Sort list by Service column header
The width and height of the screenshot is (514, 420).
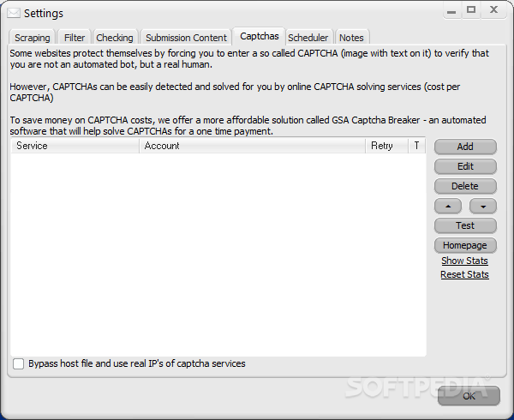point(75,146)
